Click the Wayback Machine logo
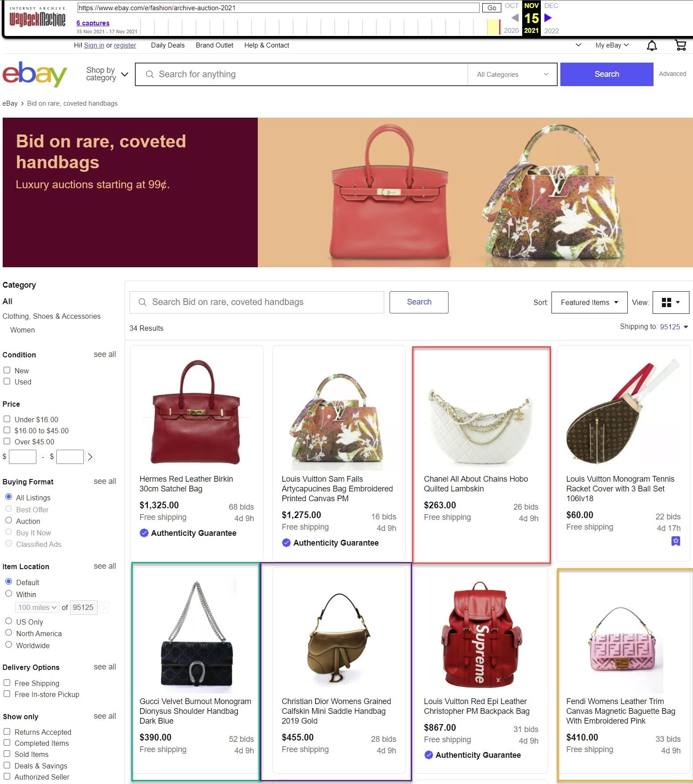 pos(37,18)
